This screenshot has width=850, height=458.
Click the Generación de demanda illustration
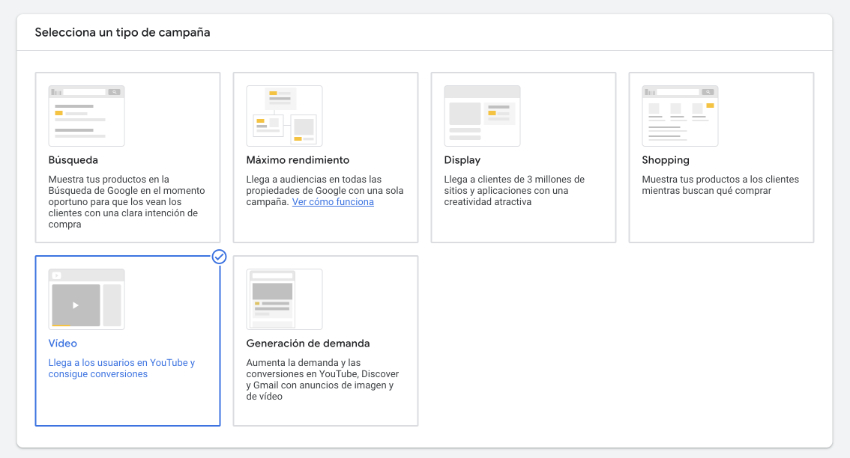284,299
